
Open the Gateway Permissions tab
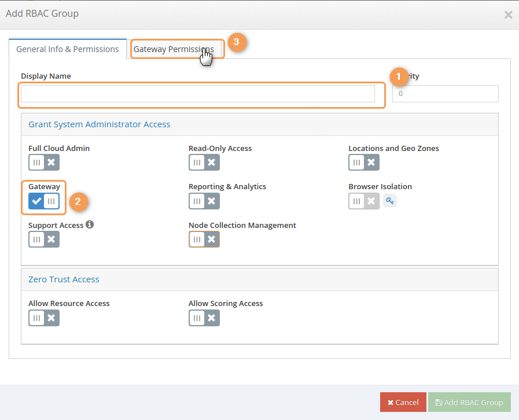pyautogui.click(x=173, y=49)
